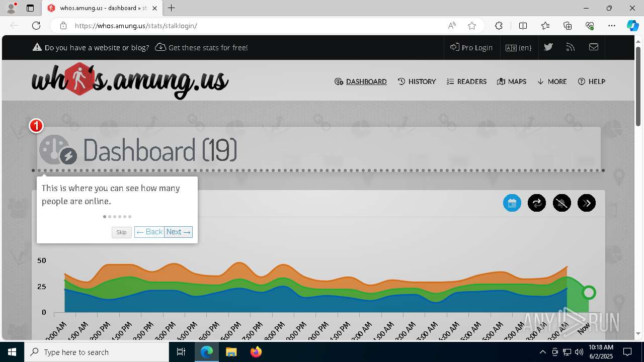
Task: Click the blue calendar chart icon
Action: coord(512,203)
